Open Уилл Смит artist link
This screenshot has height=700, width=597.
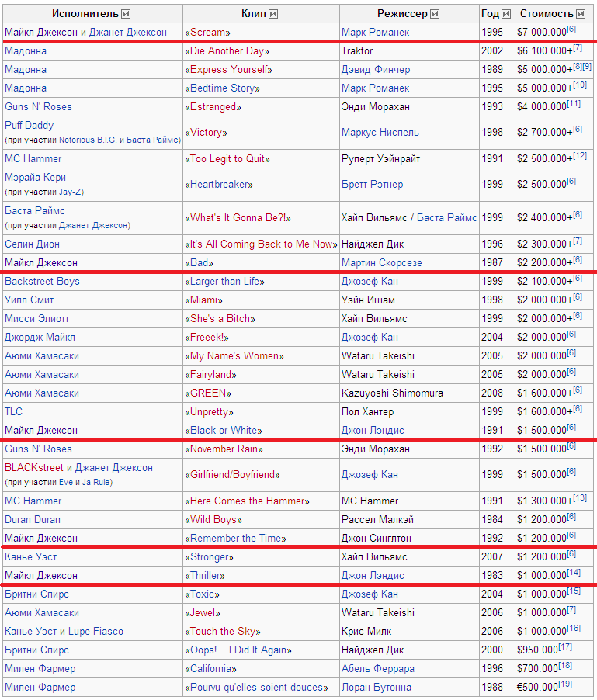click(29, 300)
